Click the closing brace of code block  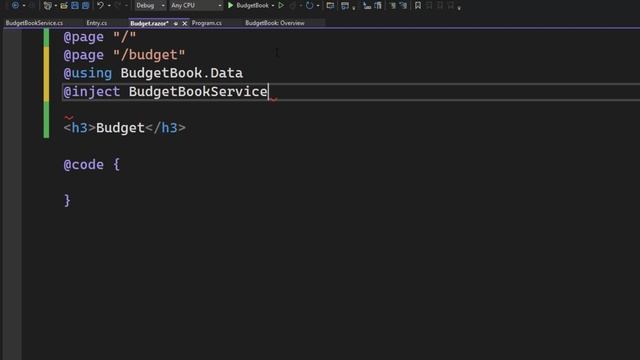[67, 200]
